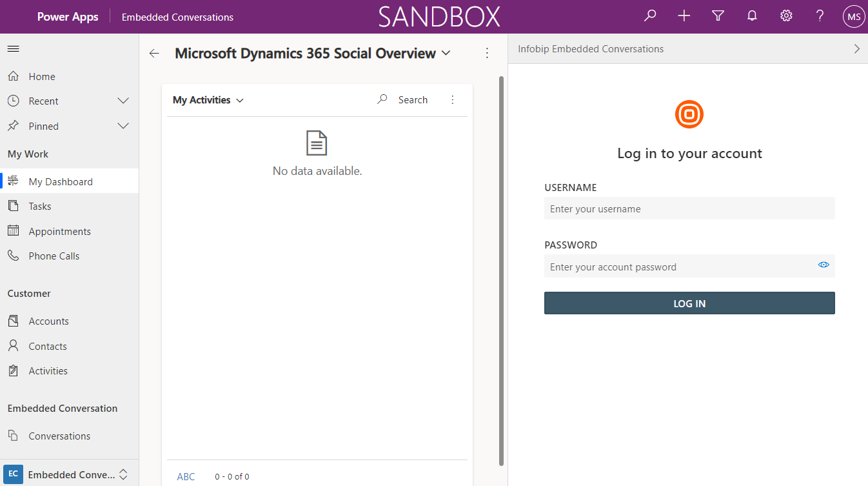Expand the Recent items chevron
The width and height of the screenshot is (868, 486).
[123, 101]
